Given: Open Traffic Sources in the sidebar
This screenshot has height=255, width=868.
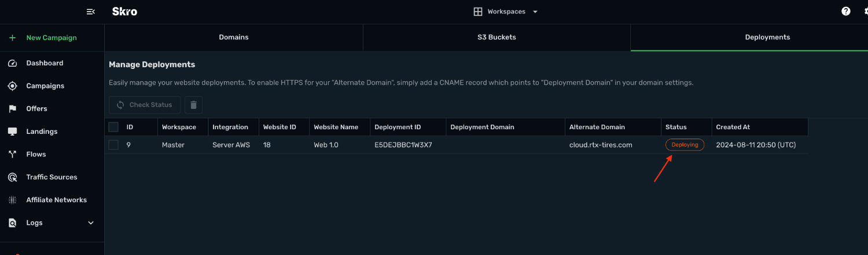Looking at the screenshot, I should click(x=52, y=177).
